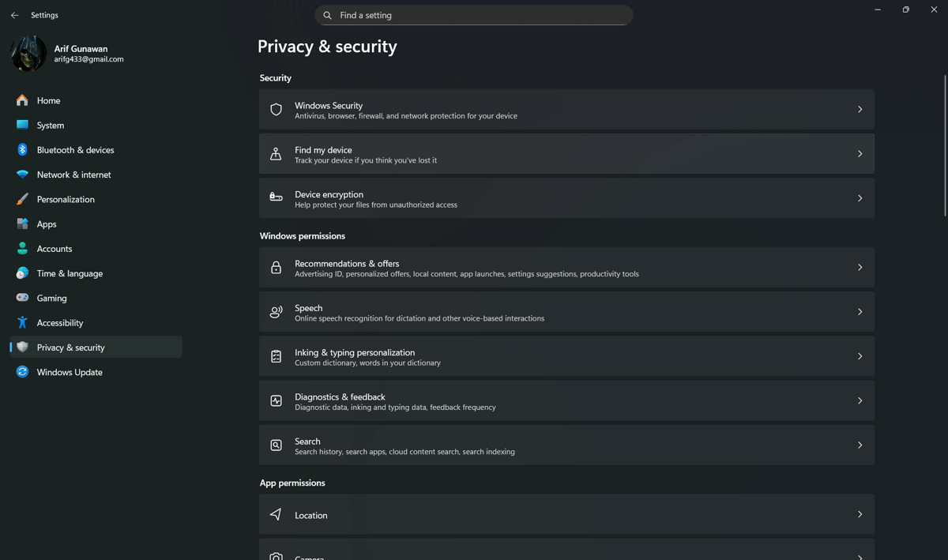Click the Diagnostics & feedback icon
Screen dimensions: 948x560
pos(276,401)
